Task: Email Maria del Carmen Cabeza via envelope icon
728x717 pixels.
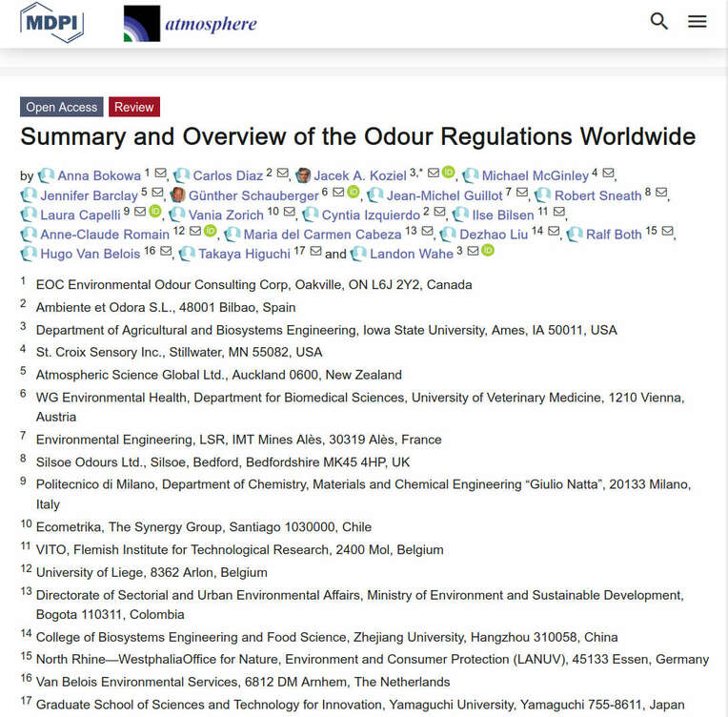Action: [427, 231]
